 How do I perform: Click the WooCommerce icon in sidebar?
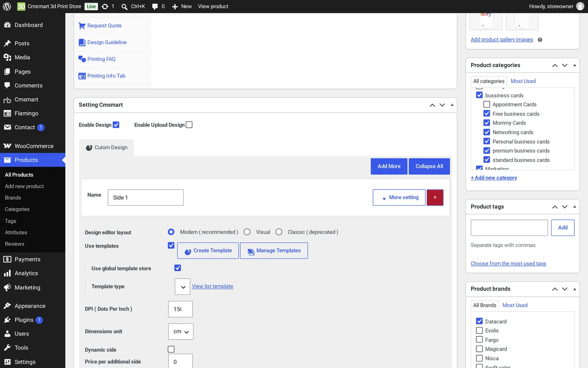pos(7,146)
